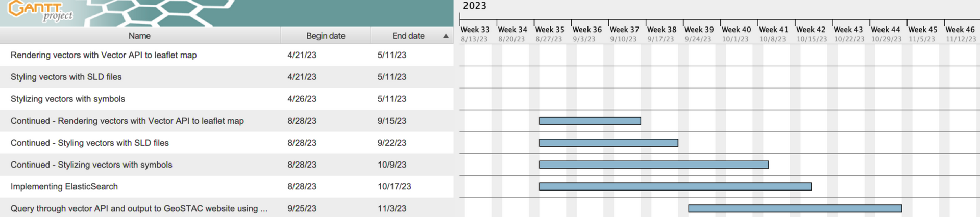
Task: Sort tasks by Name column header
Action: pyautogui.click(x=139, y=36)
